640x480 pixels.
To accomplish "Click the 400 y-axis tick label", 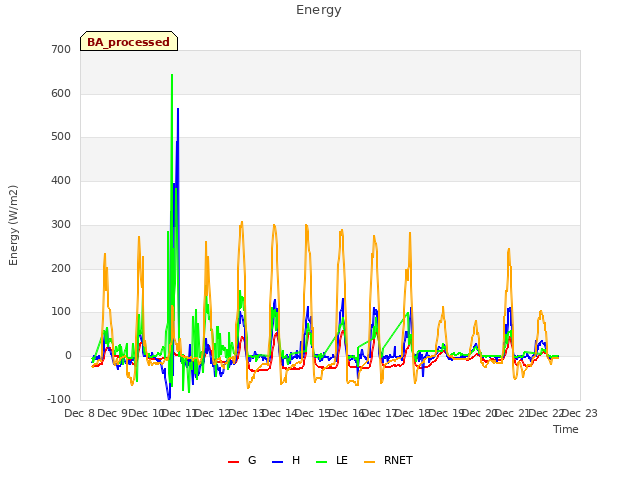I will (x=61, y=180).
